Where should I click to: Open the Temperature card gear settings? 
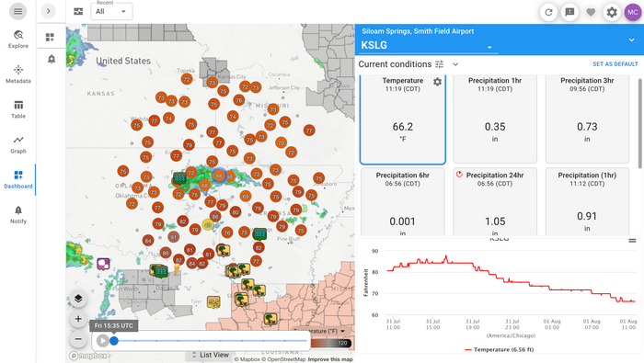click(x=437, y=82)
